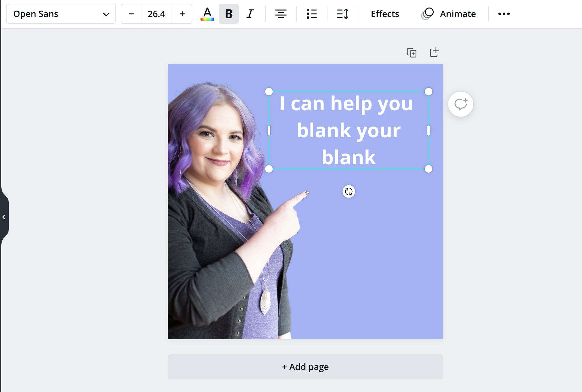Toggle bold formatting off
Image resolution: width=582 pixels, height=392 pixels.
tap(229, 14)
